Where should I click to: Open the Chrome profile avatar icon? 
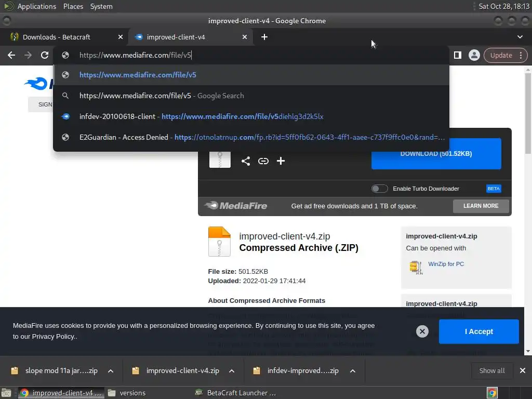[x=474, y=55]
